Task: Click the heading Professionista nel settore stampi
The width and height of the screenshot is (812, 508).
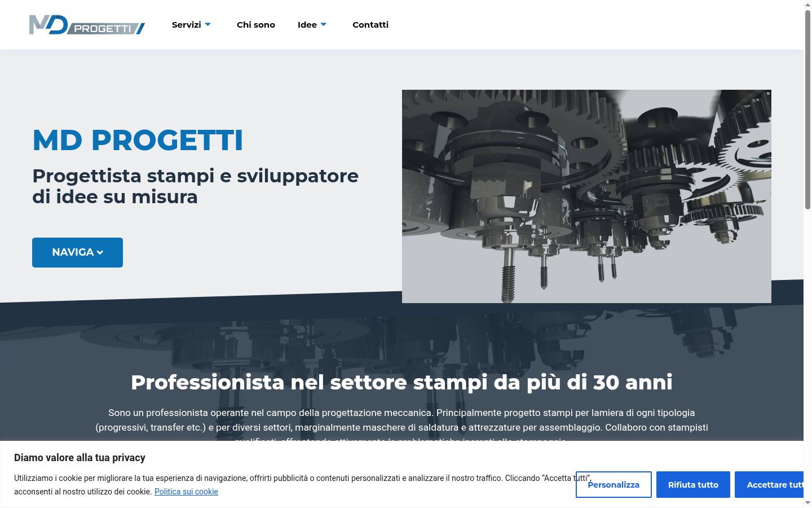Action: [401, 382]
